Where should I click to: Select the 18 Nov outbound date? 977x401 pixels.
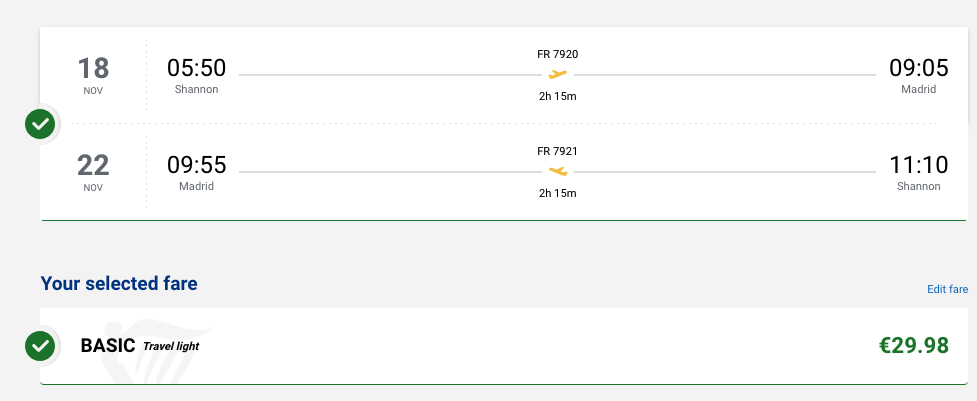pyautogui.click(x=93, y=75)
